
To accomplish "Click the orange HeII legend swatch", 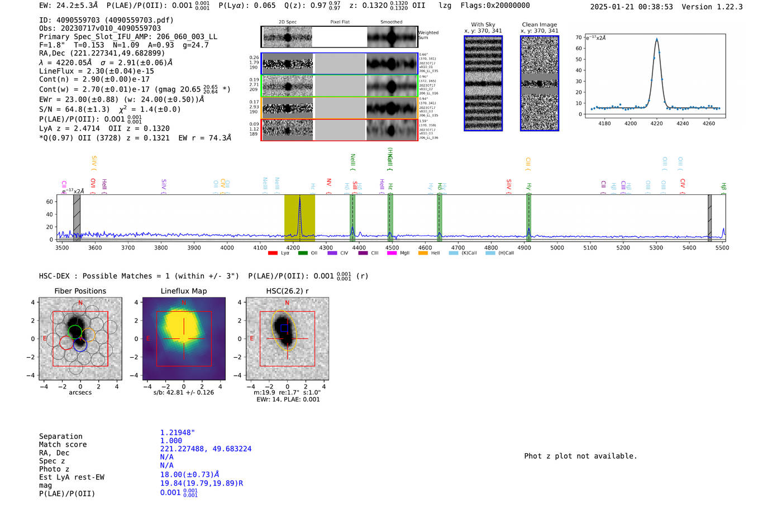I will tap(423, 253).
